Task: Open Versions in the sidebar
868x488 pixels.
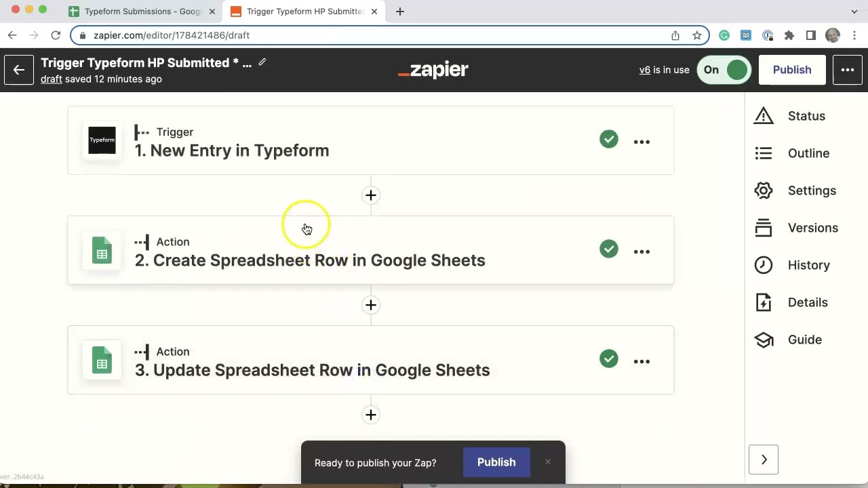Action: pyautogui.click(x=812, y=228)
